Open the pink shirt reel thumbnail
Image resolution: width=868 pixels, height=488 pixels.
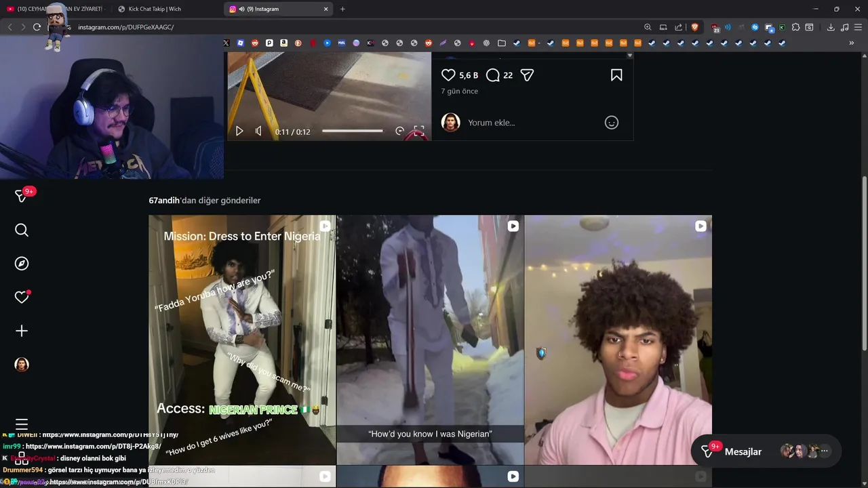point(618,340)
